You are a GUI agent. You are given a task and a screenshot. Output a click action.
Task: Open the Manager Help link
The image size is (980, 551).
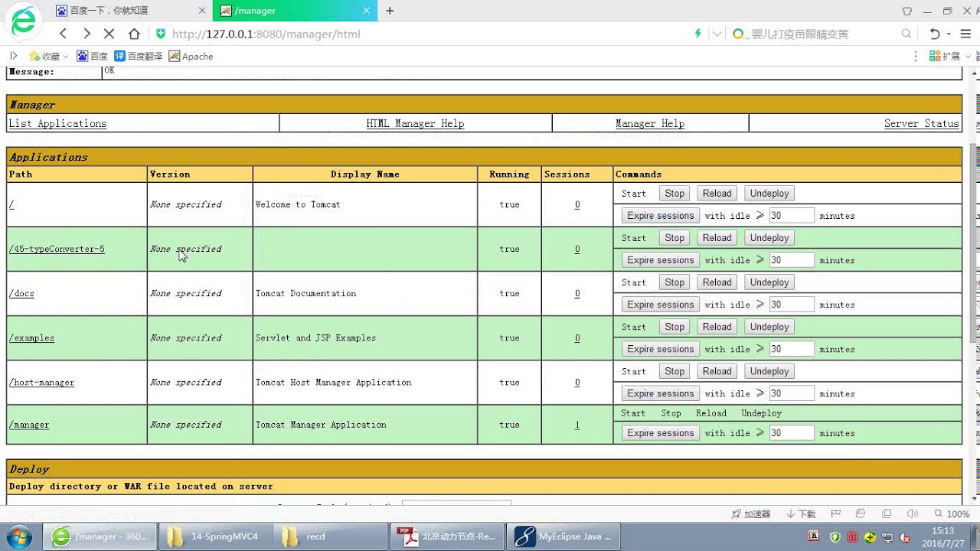tap(650, 123)
